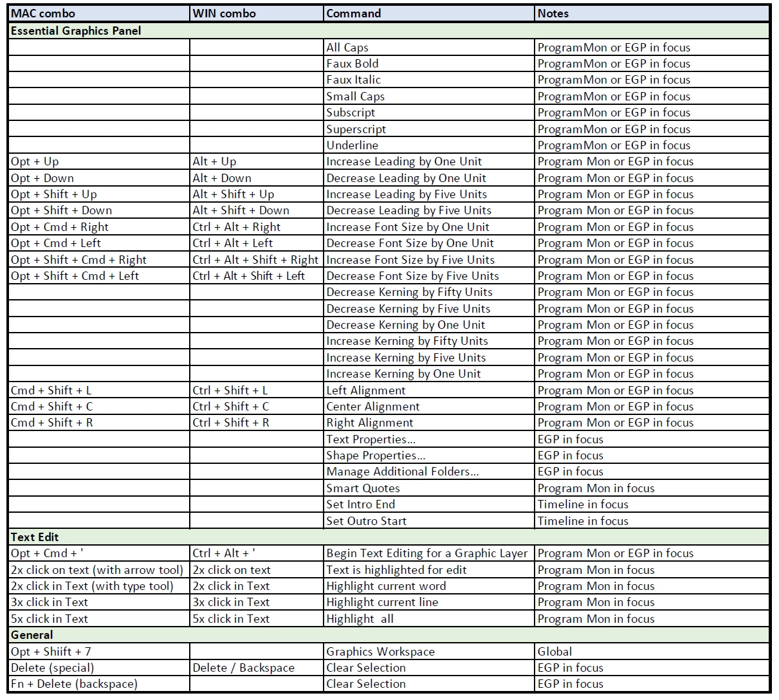Click 'EGP in focus' note for Text Properties
This screenshot has width=779, height=700.
click(x=652, y=439)
